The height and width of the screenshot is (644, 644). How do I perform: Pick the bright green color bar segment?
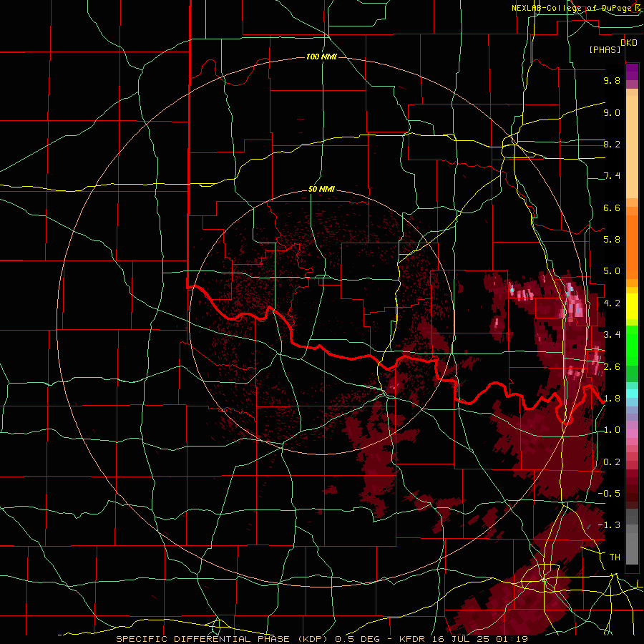(x=632, y=345)
